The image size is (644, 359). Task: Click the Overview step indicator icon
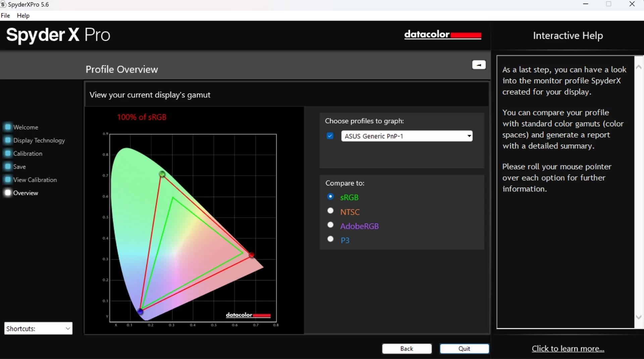pos(8,193)
